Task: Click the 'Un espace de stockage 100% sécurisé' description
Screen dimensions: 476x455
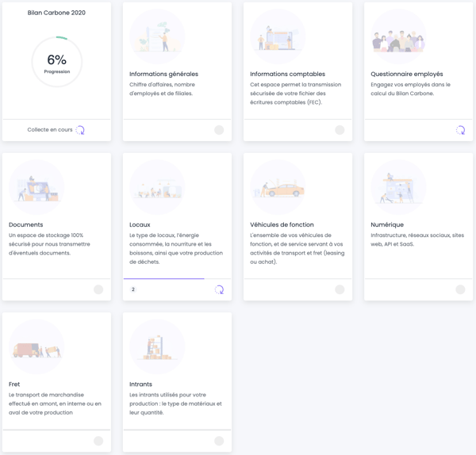Action: (x=49, y=244)
